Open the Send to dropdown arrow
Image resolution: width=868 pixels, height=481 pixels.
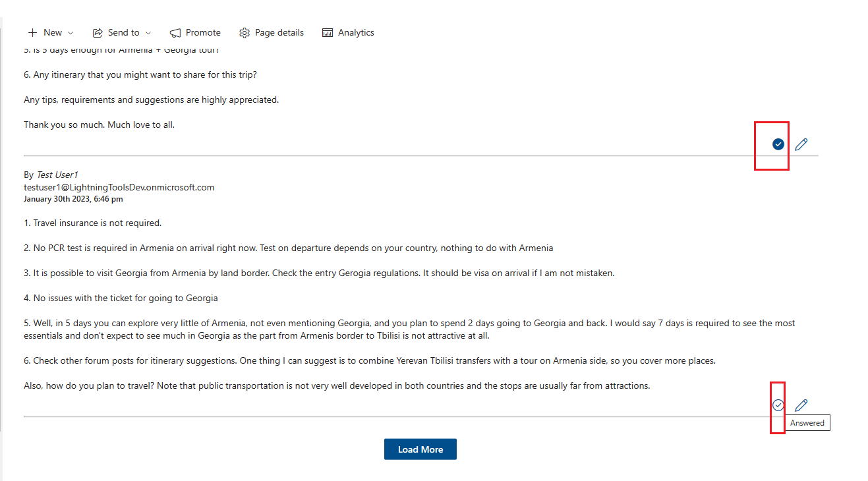(148, 33)
